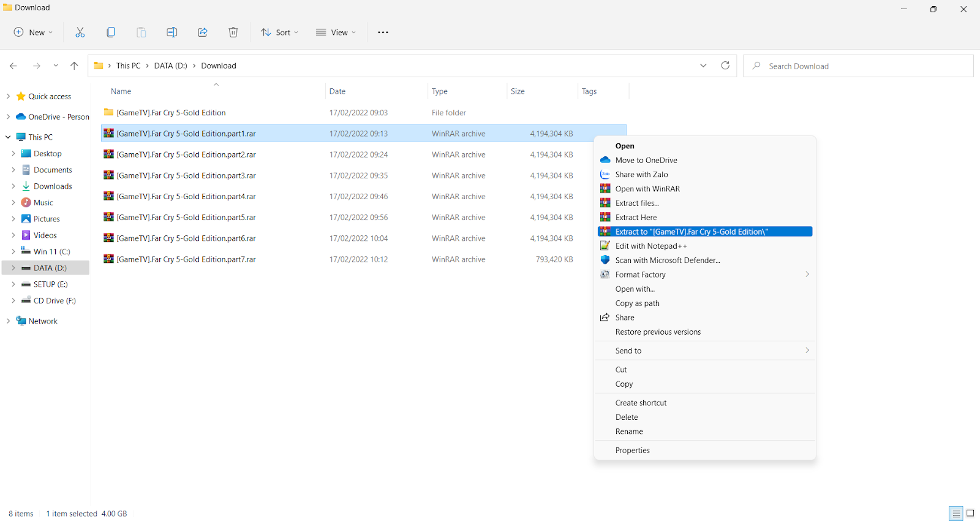
Task: Open the View dropdown menu
Action: 336,32
